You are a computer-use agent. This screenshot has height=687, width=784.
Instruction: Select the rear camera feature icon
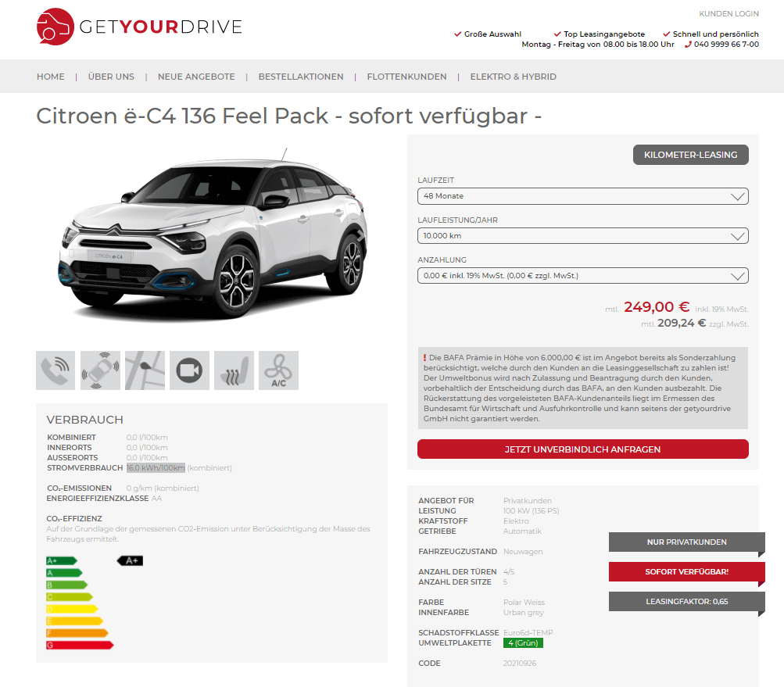[189, 370]
